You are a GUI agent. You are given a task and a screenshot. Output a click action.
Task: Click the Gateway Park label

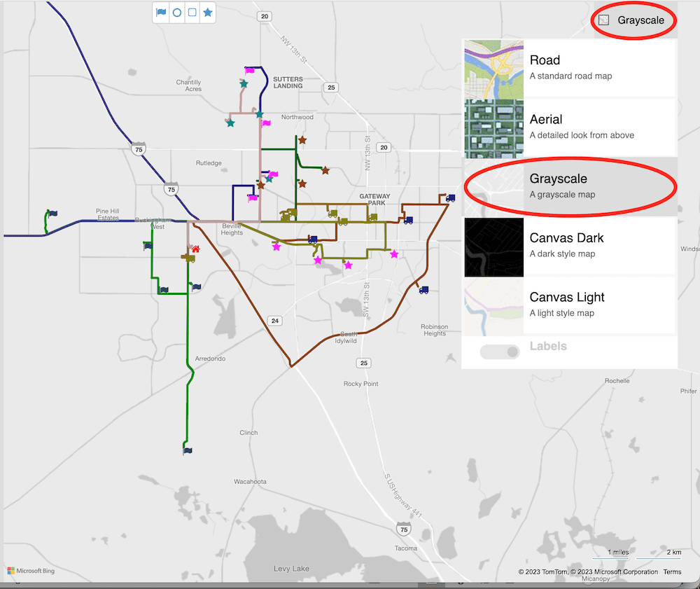pyautogui.click(x=374, y=199)
